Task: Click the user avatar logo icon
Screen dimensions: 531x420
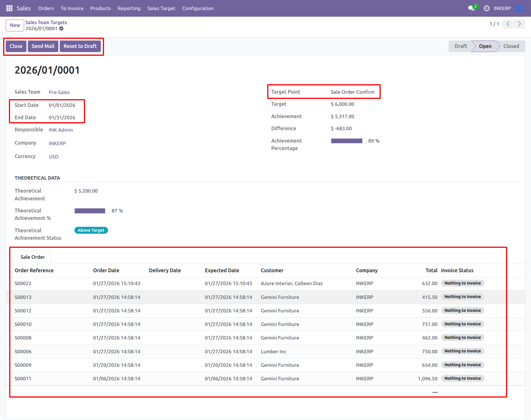Action: [520, 8]
